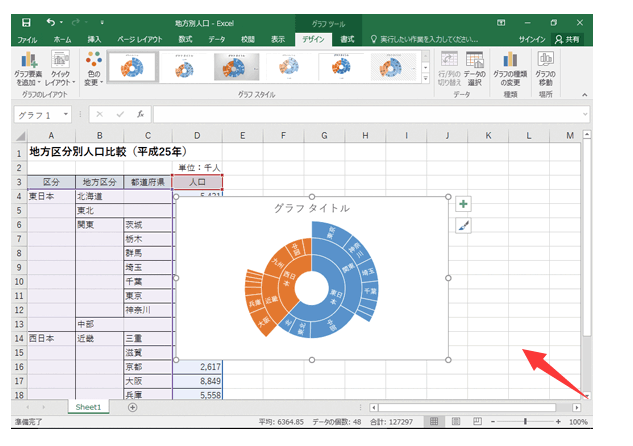
Task: Click the zoom slider handle
Action: 525,422
